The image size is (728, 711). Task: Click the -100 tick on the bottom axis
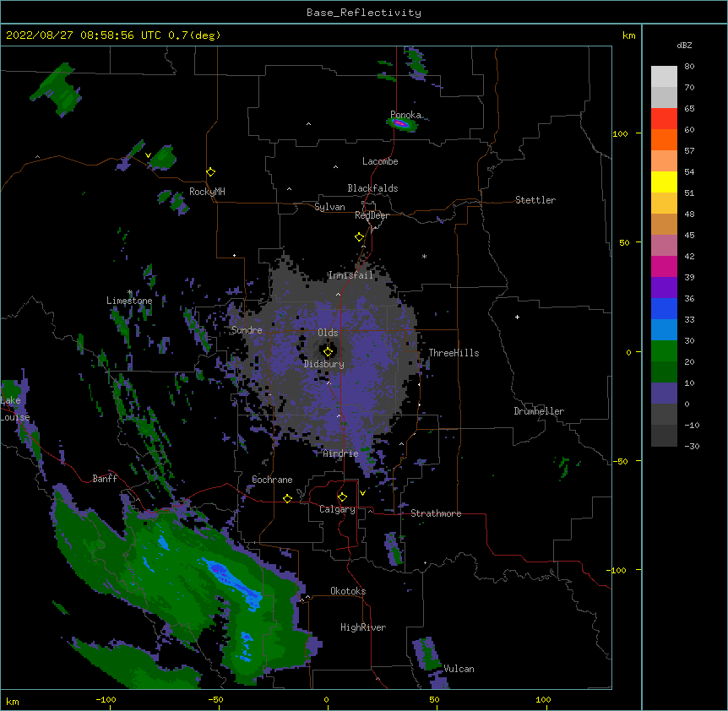pos(106,699)
